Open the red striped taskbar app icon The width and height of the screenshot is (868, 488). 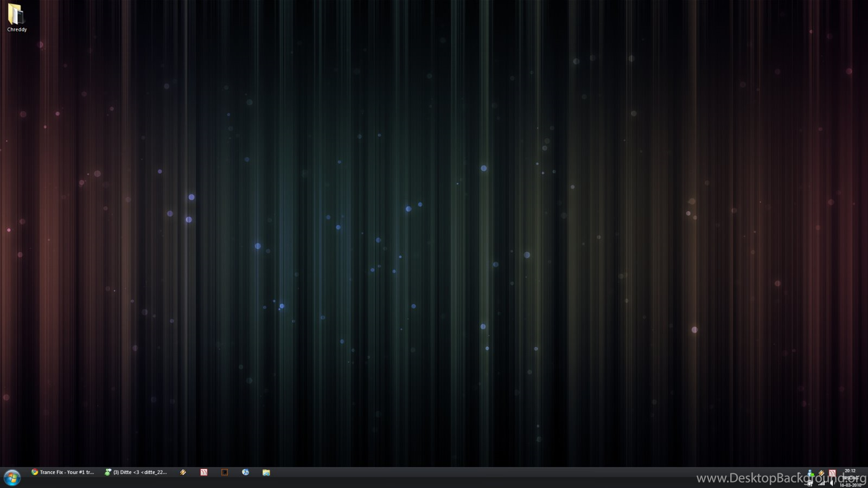(204, 472)
